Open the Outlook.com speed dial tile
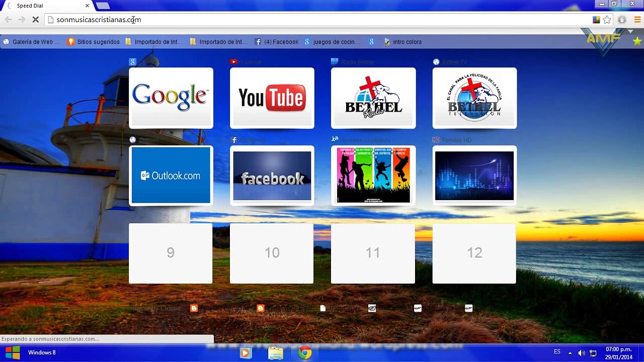This screenshot has width=644, height=362. pos(171,175)
